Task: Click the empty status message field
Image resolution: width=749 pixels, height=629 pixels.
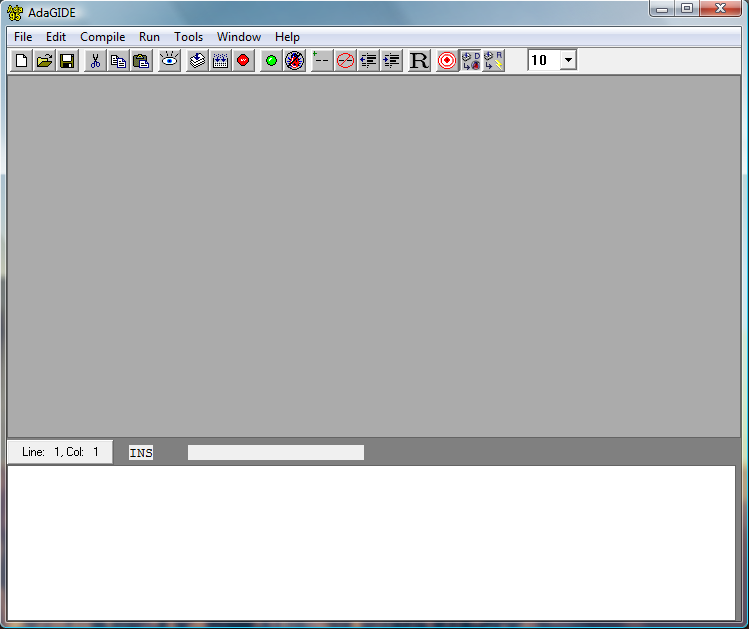Action: tap(276, 453)
